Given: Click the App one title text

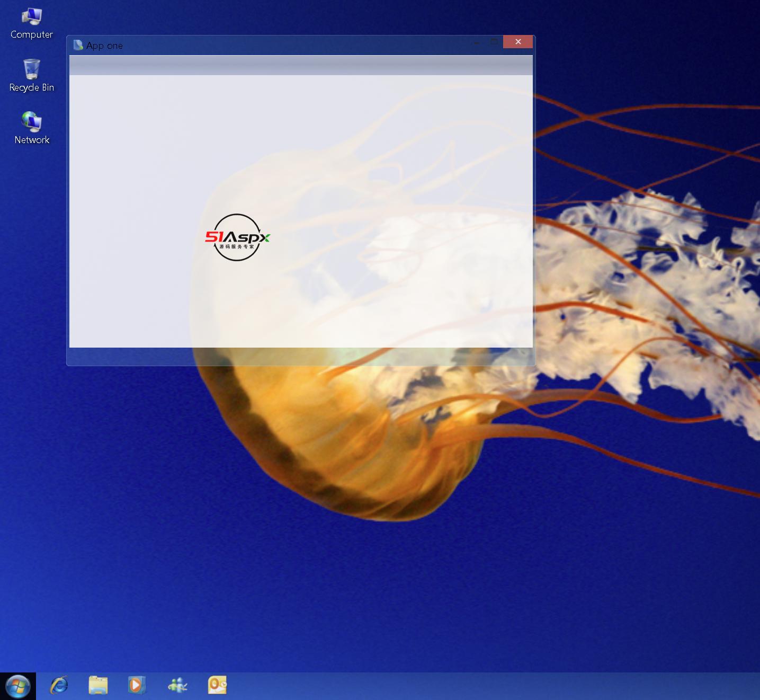Looking at the screenshot, I should tap(104, 46).
